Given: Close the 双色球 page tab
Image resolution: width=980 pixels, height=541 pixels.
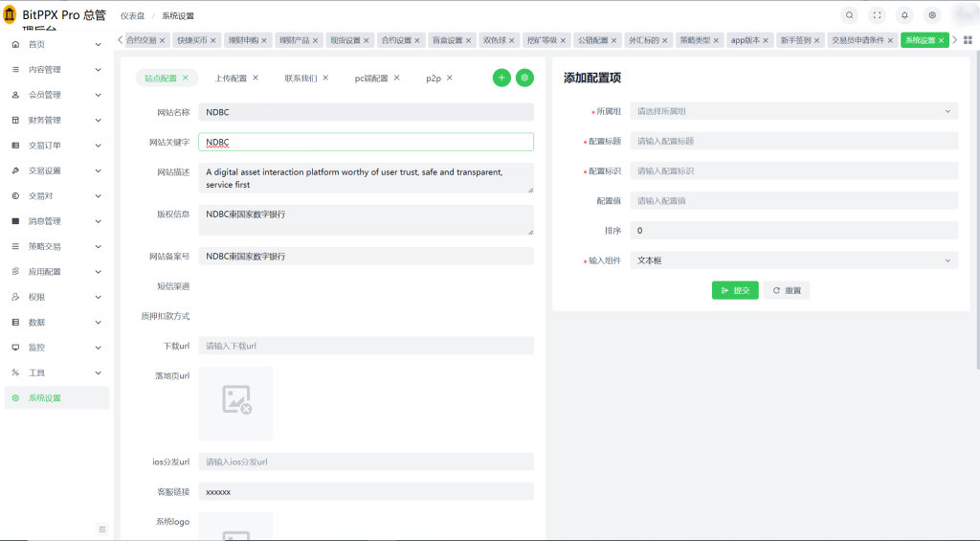Looking at the screenshot, I should click(511, 40).
